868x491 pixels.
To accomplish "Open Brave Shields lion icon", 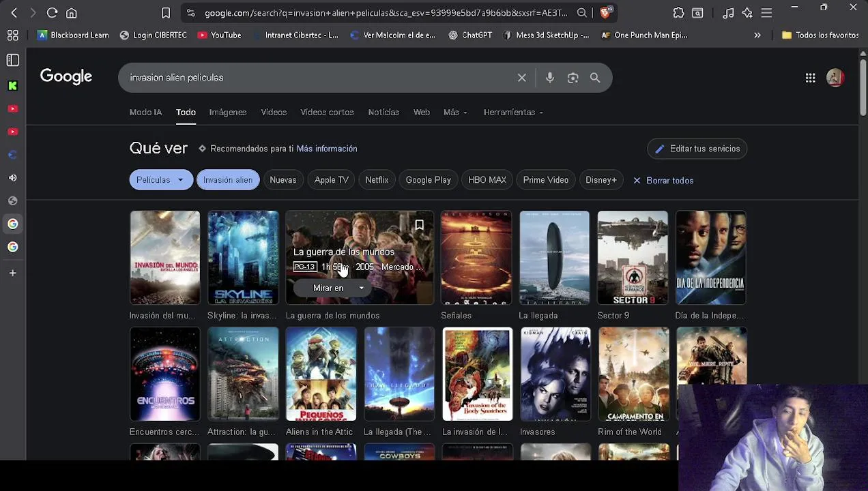I will coord(606,12).
